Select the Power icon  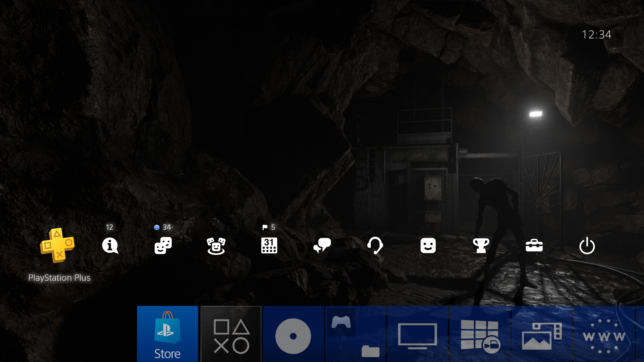point(587,246)
